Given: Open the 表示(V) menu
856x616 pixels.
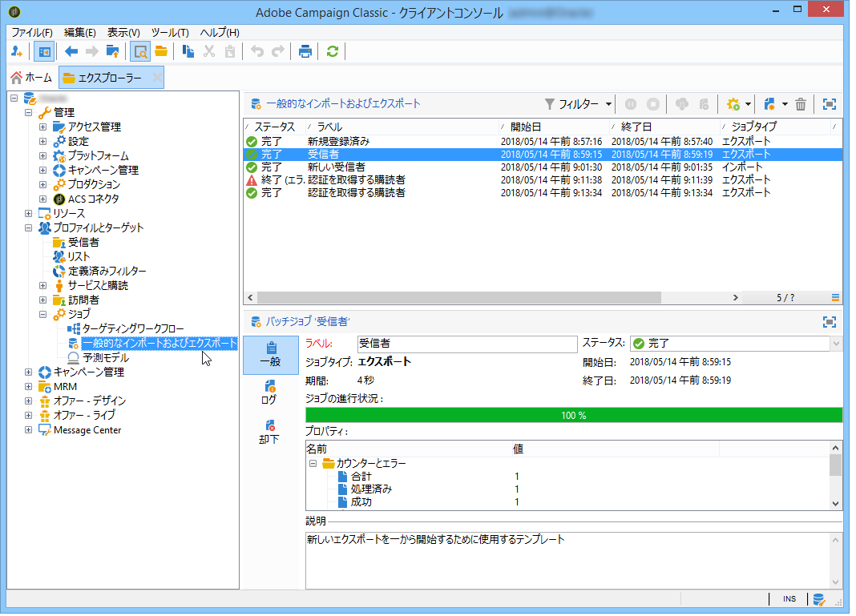Looking at the screenshot, I should [x=123, y=33].
